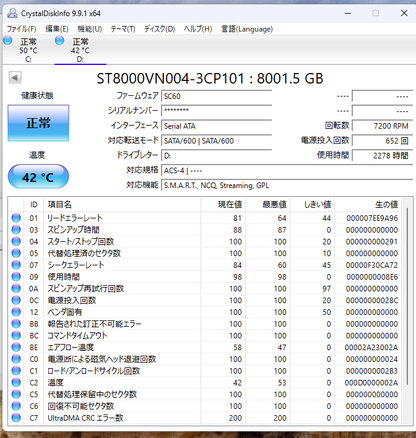Click the firmware field SC60

coord(216,96)
